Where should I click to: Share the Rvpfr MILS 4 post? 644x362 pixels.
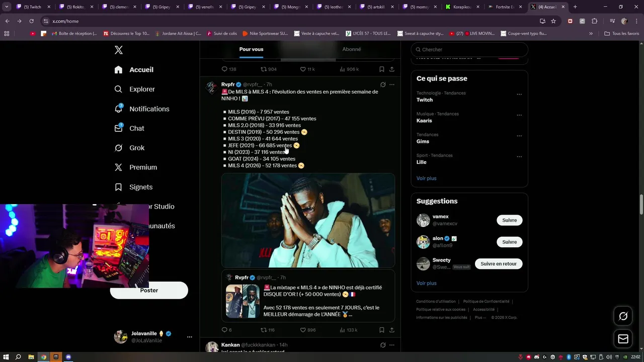(x=392, y=330)
